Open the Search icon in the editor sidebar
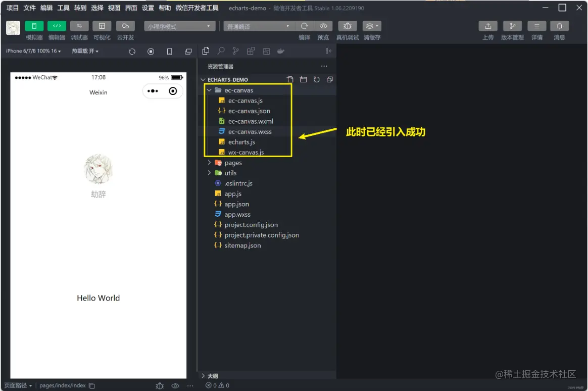Screen dimensions: 588x391 (221, 51)
